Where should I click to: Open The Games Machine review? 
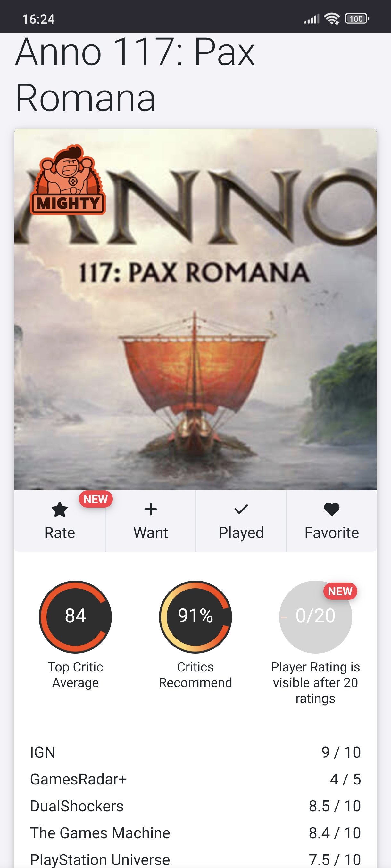195,832
